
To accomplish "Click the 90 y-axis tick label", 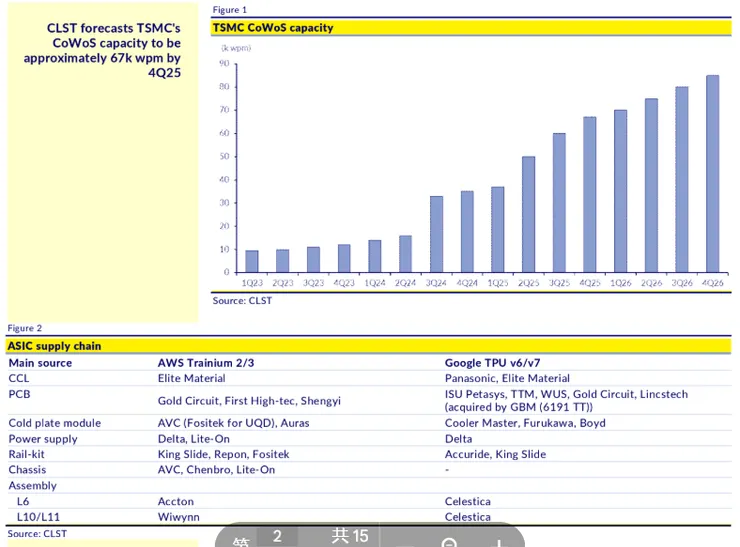I will pos(224,63).
